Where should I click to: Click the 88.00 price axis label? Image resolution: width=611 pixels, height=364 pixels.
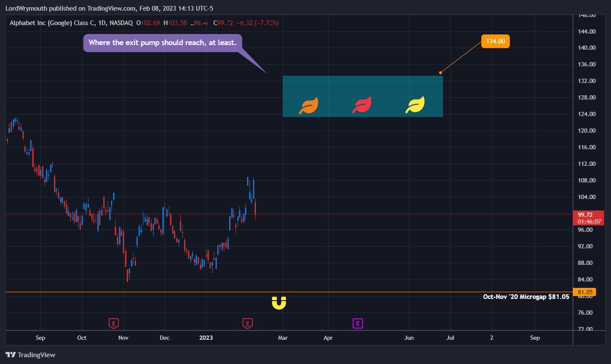click(x=585, y=263)
